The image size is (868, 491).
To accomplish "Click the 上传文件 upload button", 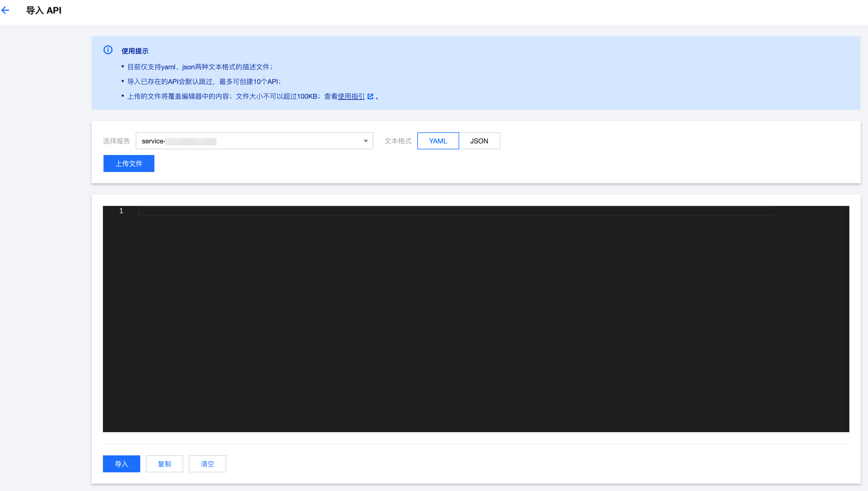I will pyautogui.click(x=129, y=163).
